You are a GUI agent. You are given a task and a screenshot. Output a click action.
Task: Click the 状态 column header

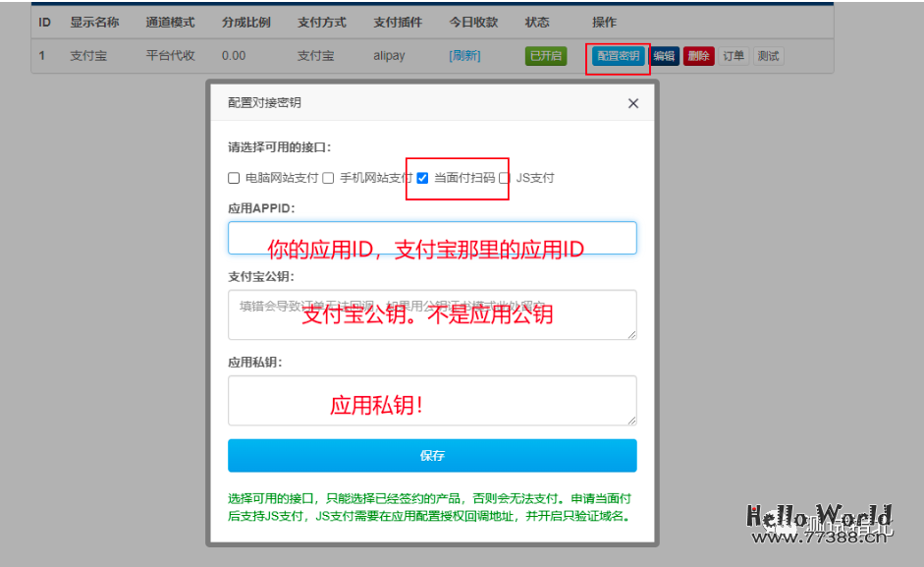[x=537, y=23]
